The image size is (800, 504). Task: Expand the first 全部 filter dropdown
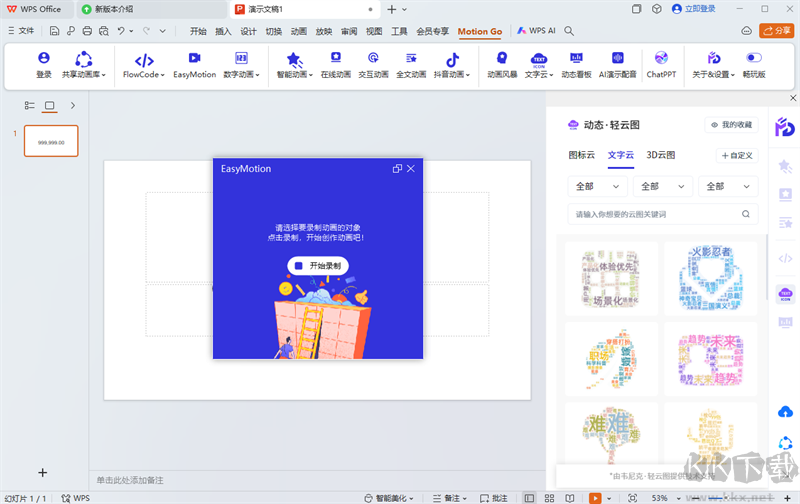(596, 186)
